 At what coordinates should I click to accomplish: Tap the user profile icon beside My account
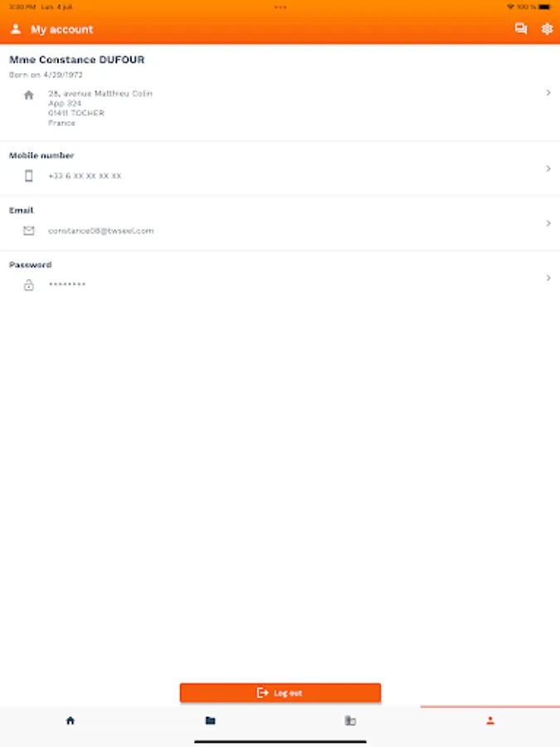[16, 29]
